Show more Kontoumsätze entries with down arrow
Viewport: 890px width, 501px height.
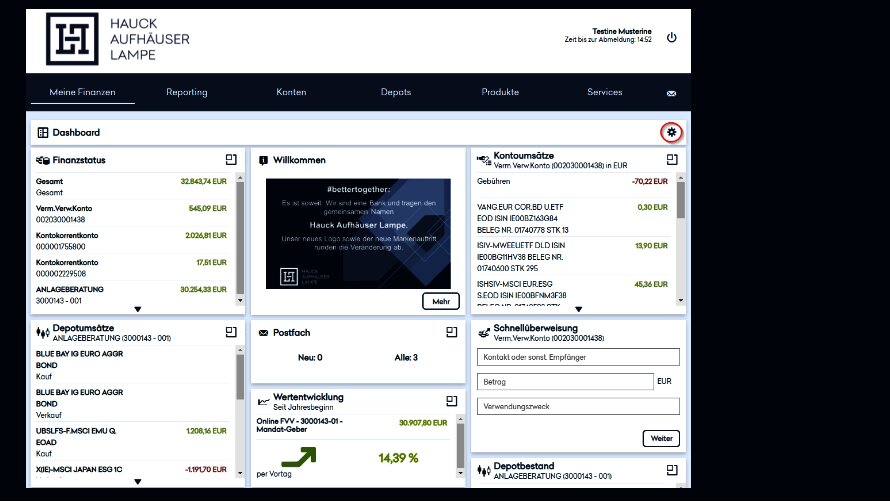pyautogui.click(x=578, y=309)
